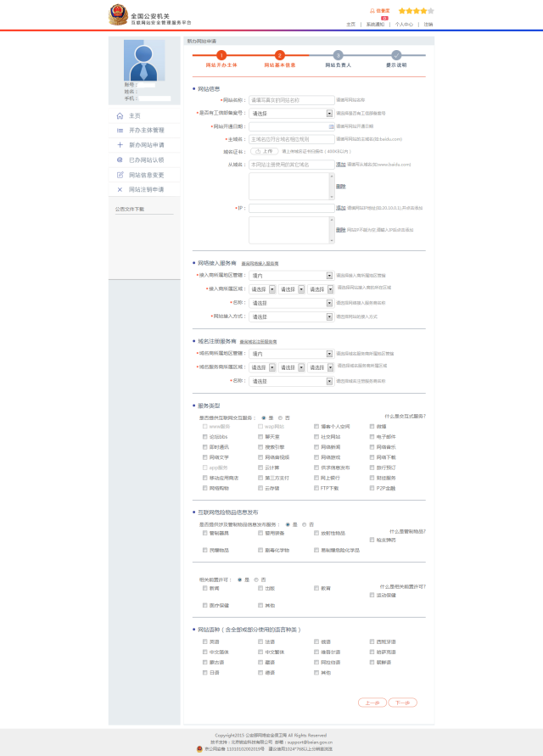This screenshot has width=543, height=756.
Task: Check the 论坛bbs service type checkbox
Action: [204, 436]
